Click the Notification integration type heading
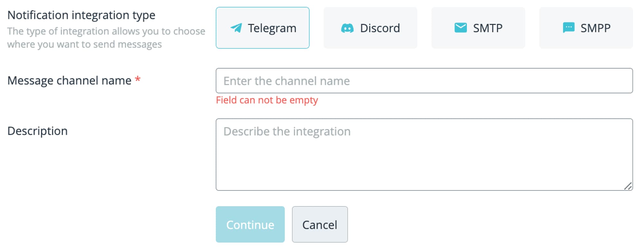The image size is (644, 252). (x=81, y=15)
